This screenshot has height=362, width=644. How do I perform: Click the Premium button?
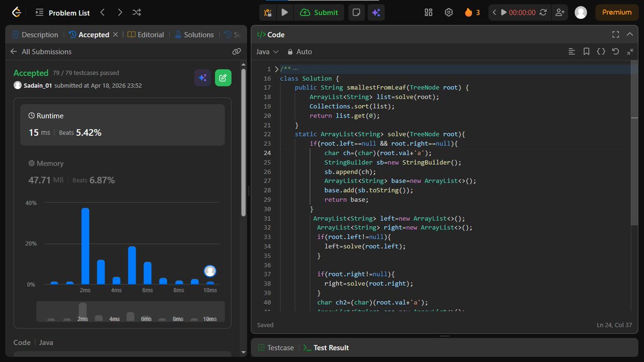[617, 12]
